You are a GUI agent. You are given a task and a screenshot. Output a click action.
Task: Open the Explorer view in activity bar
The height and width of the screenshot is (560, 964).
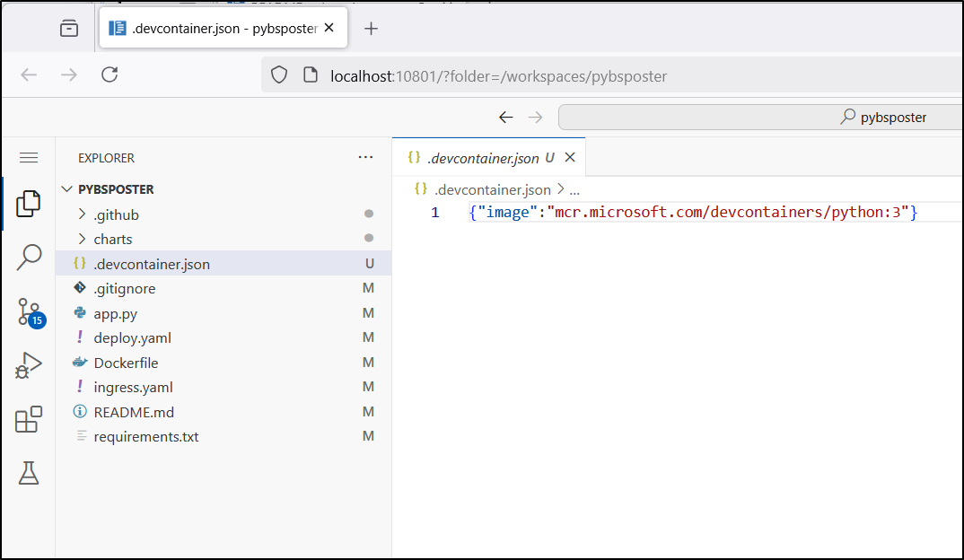click(28, 203)
